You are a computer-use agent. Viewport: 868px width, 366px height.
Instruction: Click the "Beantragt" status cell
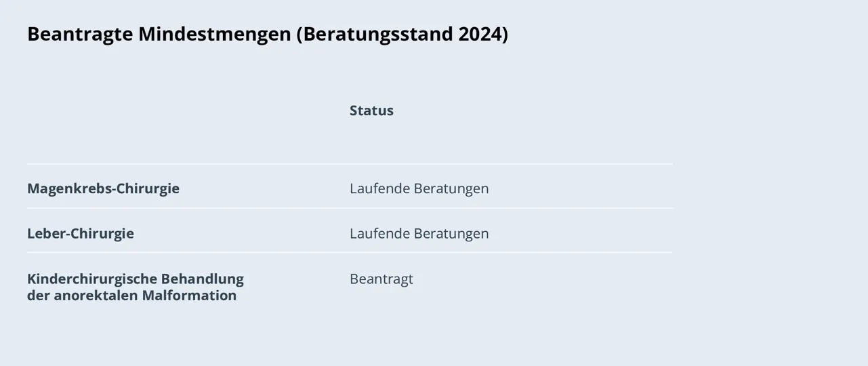381,279
